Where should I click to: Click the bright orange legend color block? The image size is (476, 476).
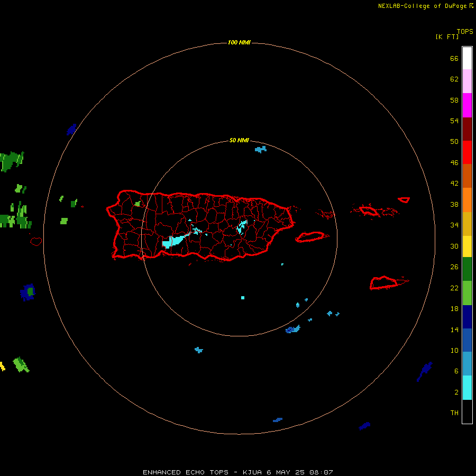tap(467, 199)
